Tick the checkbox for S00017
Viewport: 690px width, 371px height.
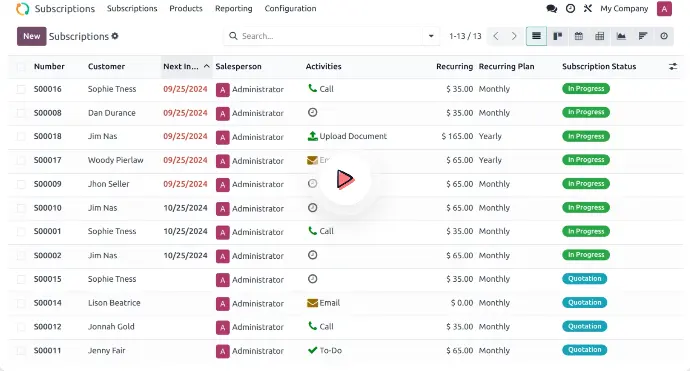click(x=21, y=161)
